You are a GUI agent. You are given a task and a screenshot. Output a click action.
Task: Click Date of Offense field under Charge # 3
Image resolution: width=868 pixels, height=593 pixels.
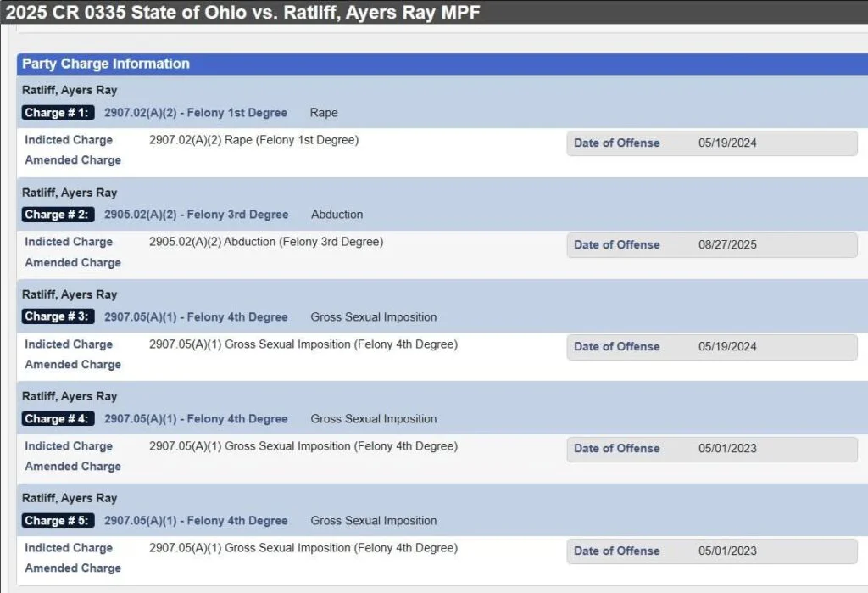click(711, 347)
